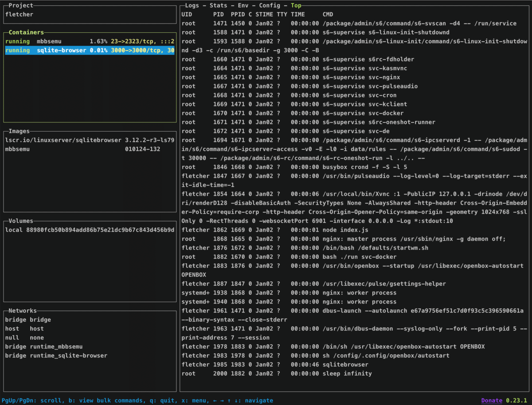Select the lscr.io/linuxserver/sqlitebrowser image
Image resolution: width=532 pixels, height=405 pixels.
click(x=90, y=140)
